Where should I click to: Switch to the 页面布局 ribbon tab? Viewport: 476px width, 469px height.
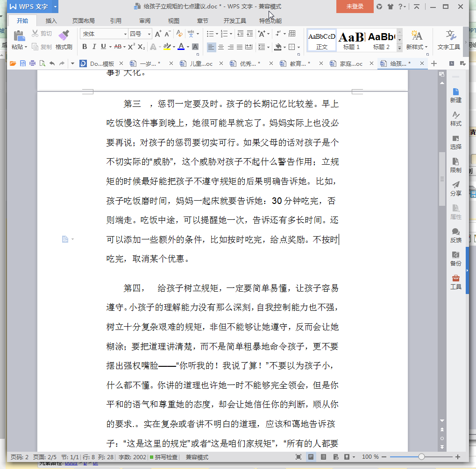[84, 21]
